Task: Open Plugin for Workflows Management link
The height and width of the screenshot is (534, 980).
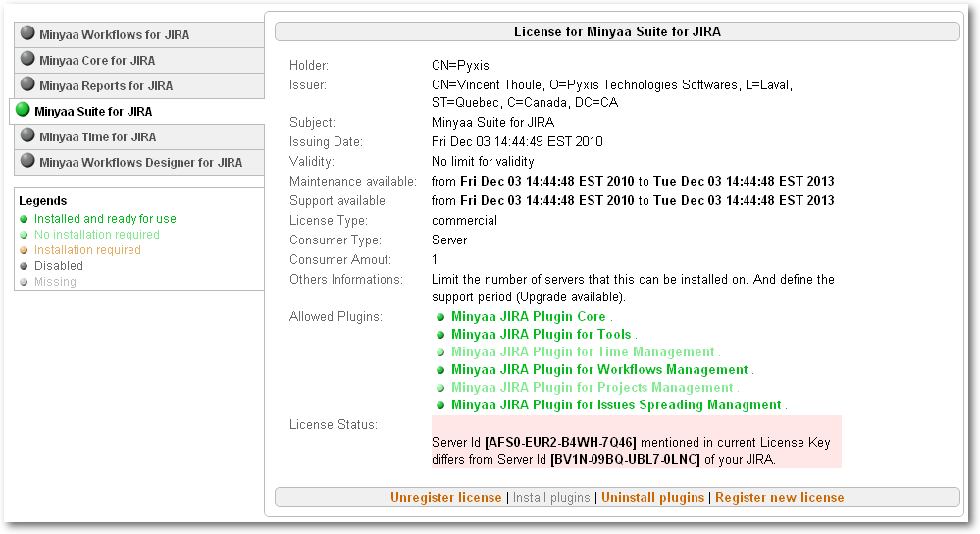Action: coord(599,369)
